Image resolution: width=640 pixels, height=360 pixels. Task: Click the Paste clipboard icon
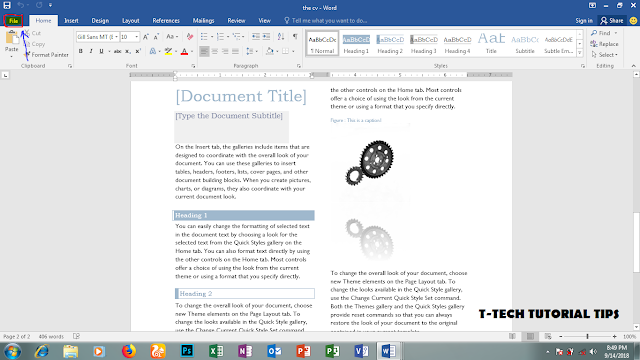[x=11, y=38]
